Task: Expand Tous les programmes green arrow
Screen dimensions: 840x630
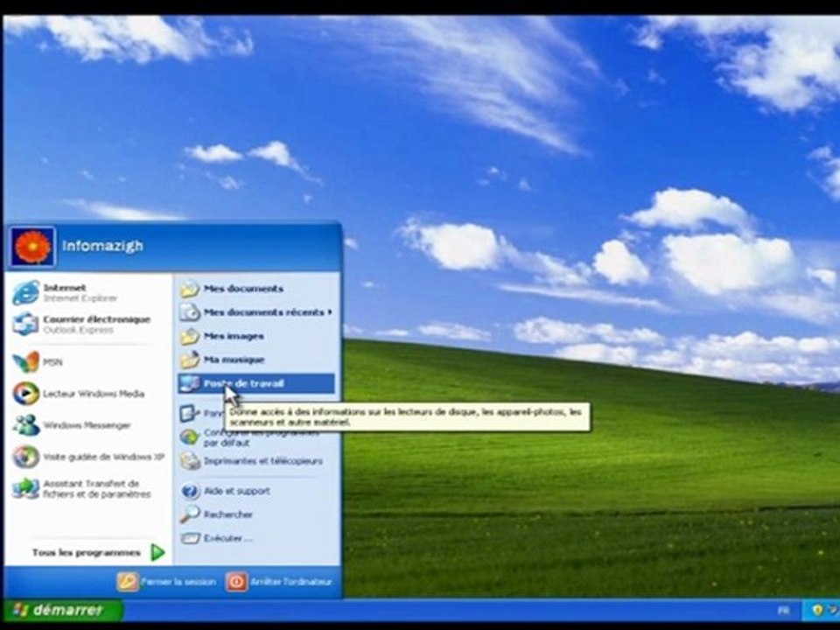Action: pyautogui.click(x=157, y=552)
